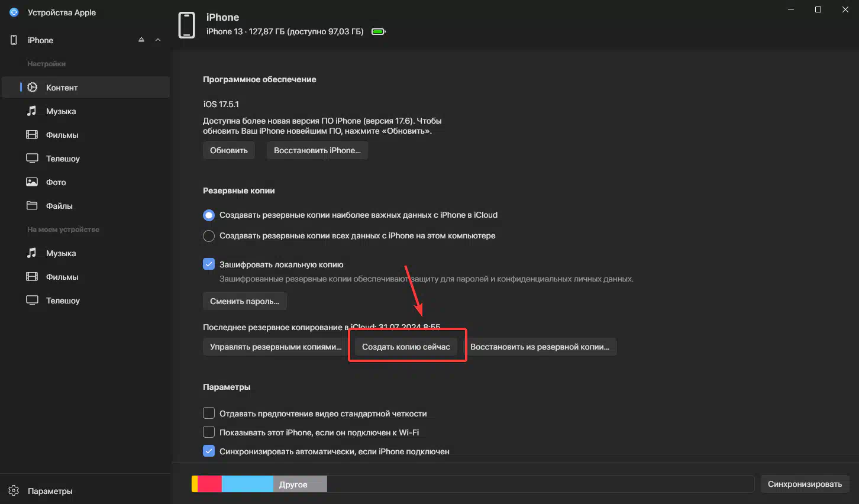Click the iOS 17.5.1 version text
Screen dimensions: 859x504
coord(221,104)
